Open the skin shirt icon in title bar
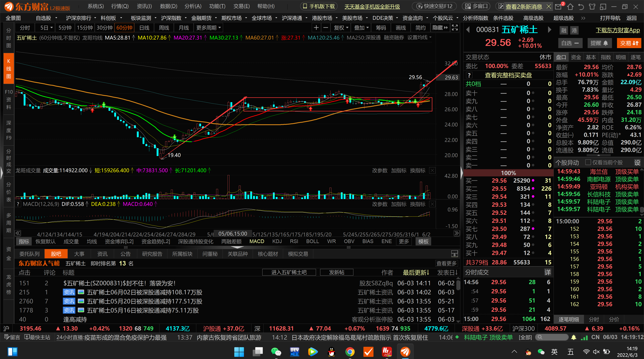Image resolution: width=644 pixels, height=359 pixels. click(x=592, y=7)
